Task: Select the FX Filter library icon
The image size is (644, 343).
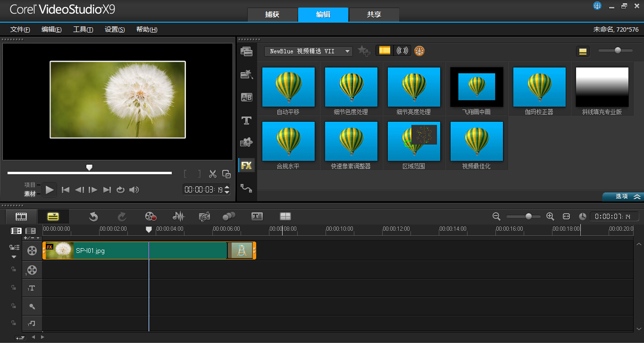Action: 246,165
